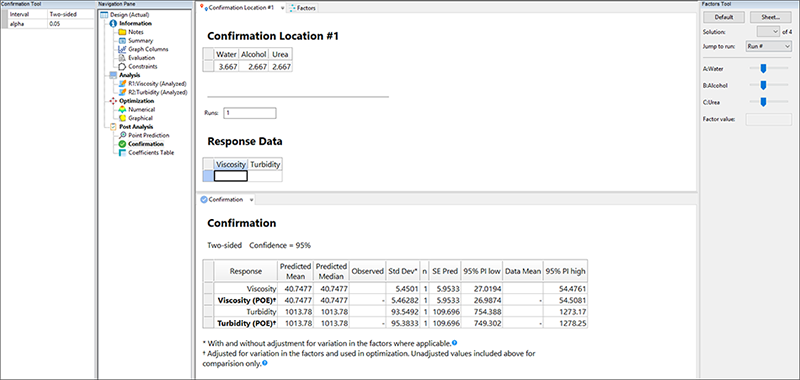Open the Evaluation node icon
The width and height of the screenshot is (800, 380).
[x=122, y=58]
